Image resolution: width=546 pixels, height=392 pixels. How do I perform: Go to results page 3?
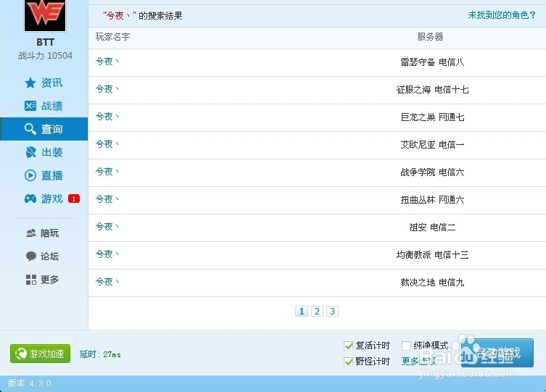coord(332,311)
